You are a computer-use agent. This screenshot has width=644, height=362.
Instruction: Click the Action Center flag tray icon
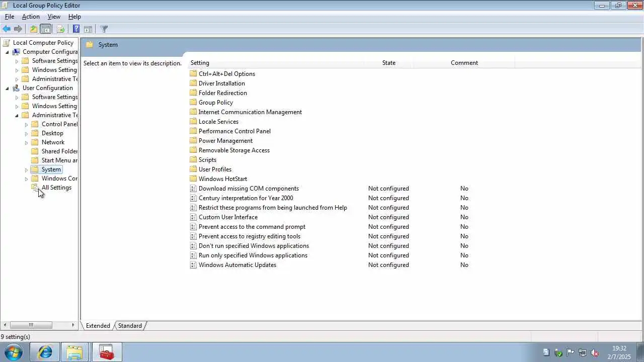571,352
